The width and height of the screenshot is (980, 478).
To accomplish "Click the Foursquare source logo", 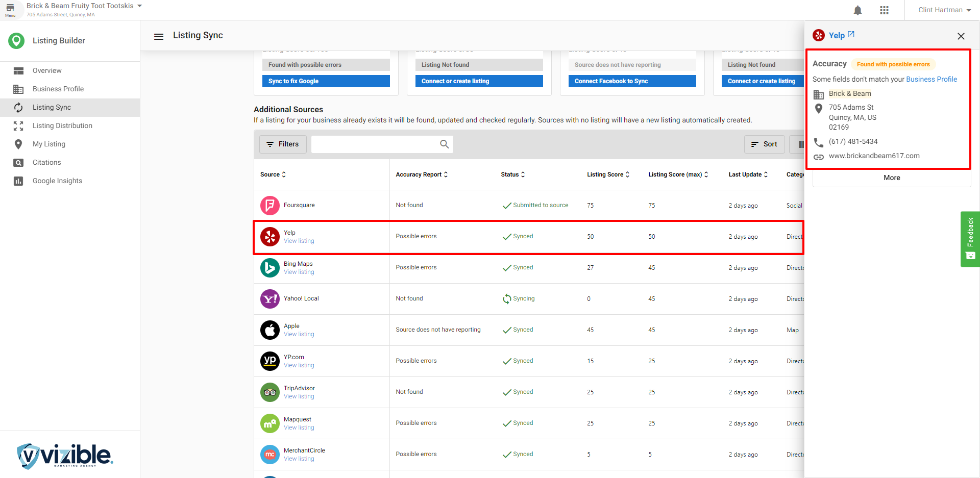I will coord(269,206).
